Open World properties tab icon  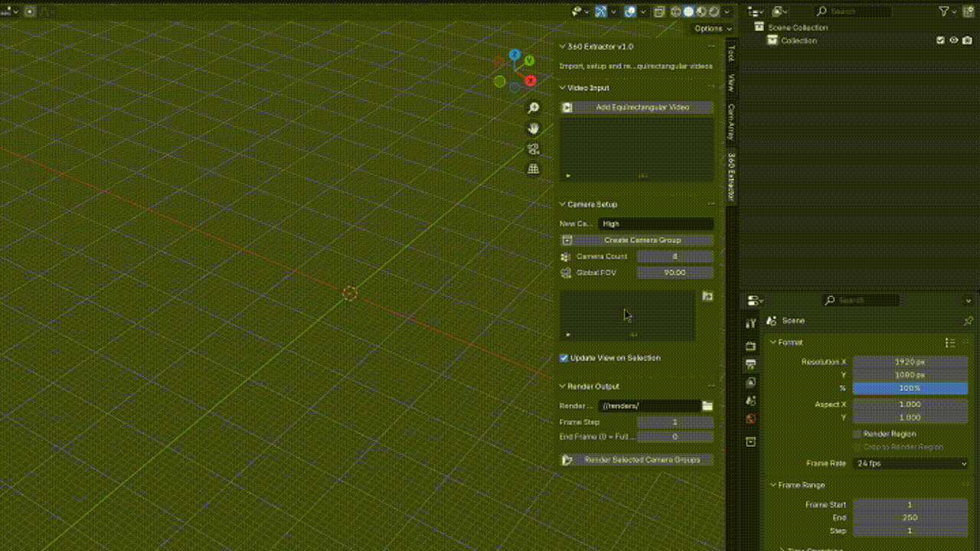point(751,419)
